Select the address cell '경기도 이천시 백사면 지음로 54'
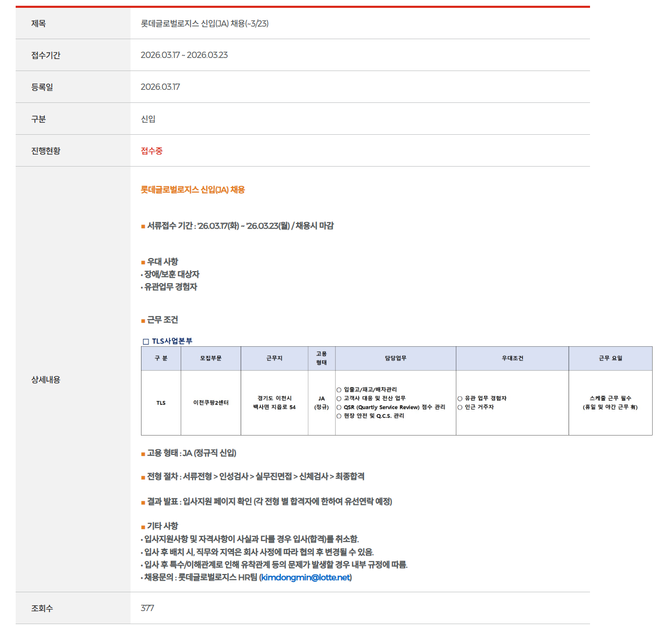 [x=275, y=403]
